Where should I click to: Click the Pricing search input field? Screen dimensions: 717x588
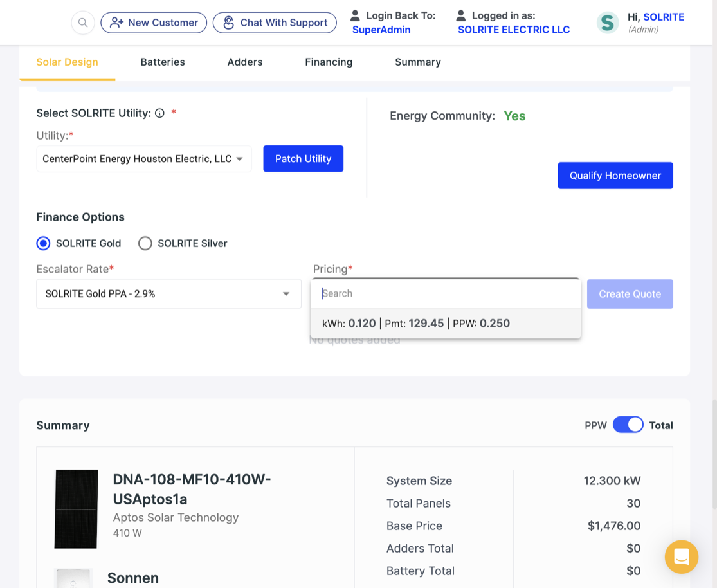click(446, 293)
